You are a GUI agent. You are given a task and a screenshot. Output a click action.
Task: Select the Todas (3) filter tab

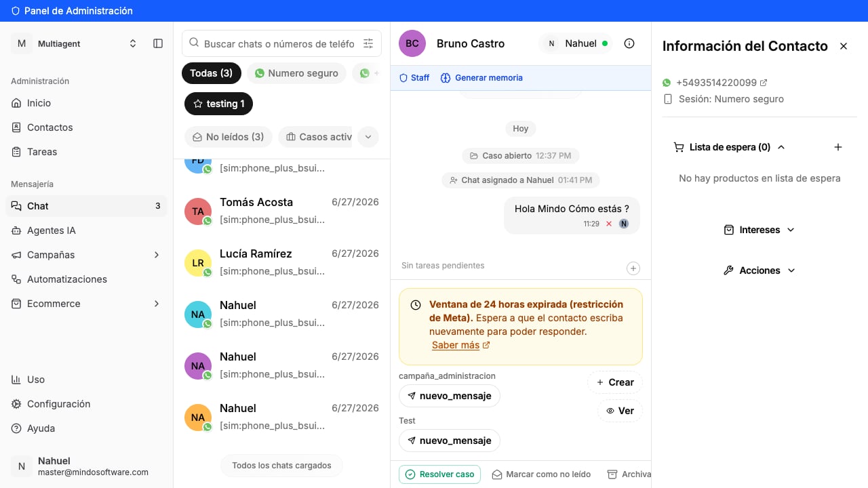coord(212,73)
